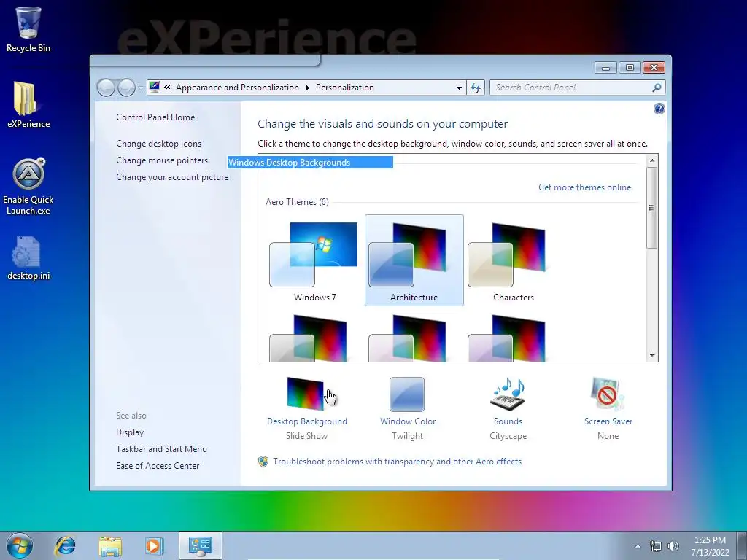Viewport: 747px width, 560px height.
Task: Open the Sounds Cityscape settings
Action: 508,408
